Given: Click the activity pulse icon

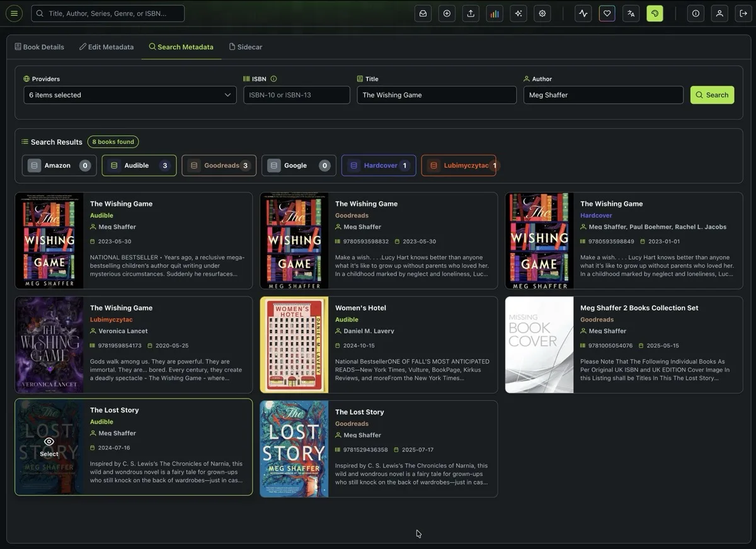Looking at the screenshot, I should click(x=583, y=13).
